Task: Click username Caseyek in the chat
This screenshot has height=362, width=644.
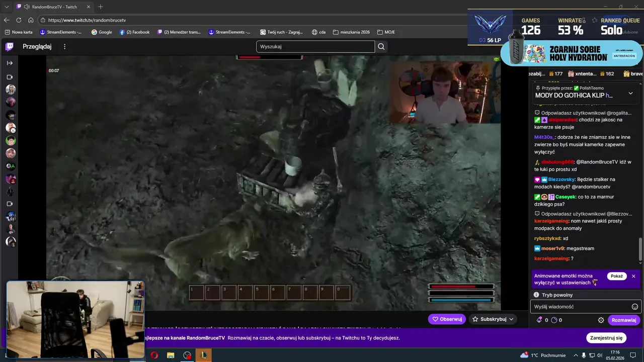Action: (x=566, y=197)
